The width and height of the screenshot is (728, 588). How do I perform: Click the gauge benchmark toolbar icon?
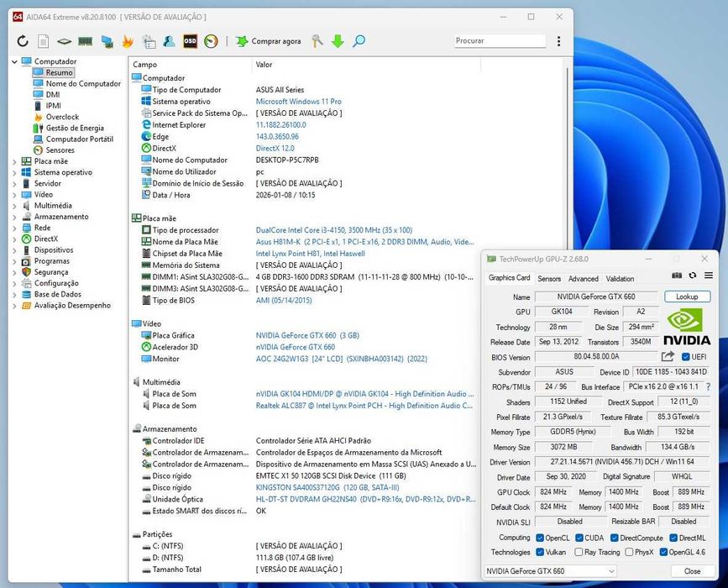(x=211, y=41)
